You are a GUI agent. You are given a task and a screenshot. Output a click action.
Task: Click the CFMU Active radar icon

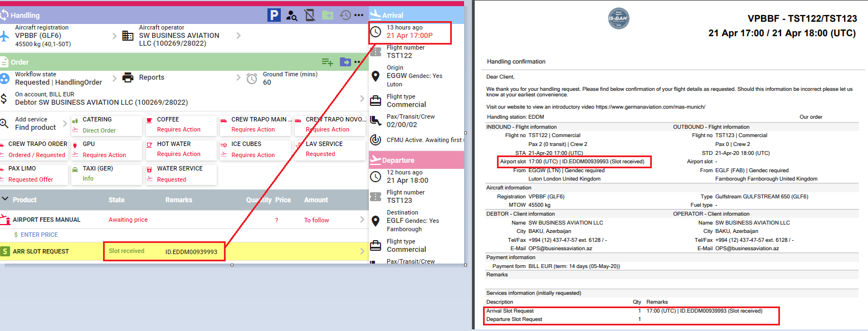click(376, 140)
